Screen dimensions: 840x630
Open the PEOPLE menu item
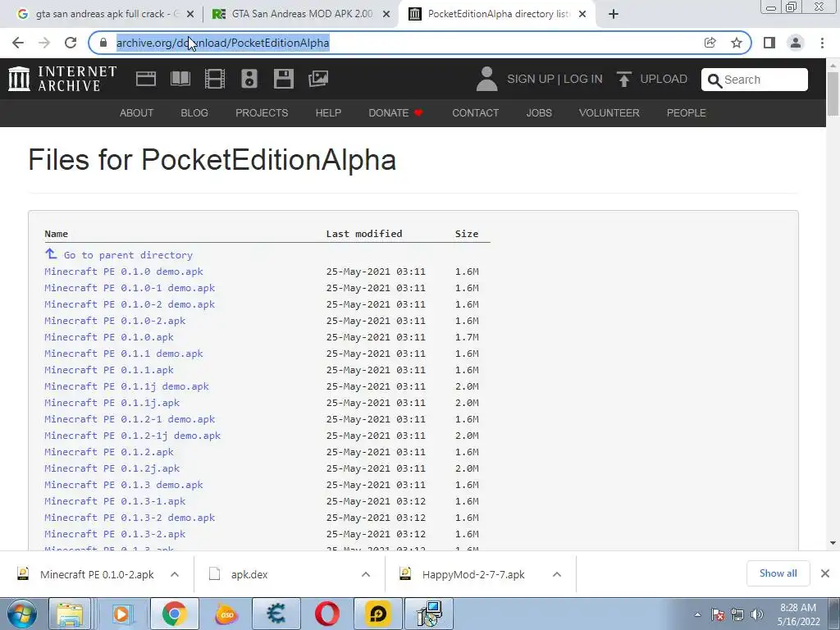(687, 113)
